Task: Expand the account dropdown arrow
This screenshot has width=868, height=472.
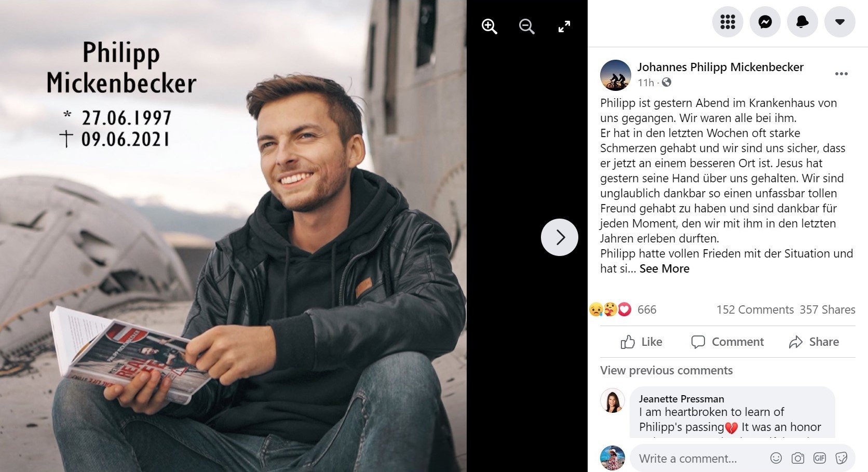Action: [x=839, y=22]
